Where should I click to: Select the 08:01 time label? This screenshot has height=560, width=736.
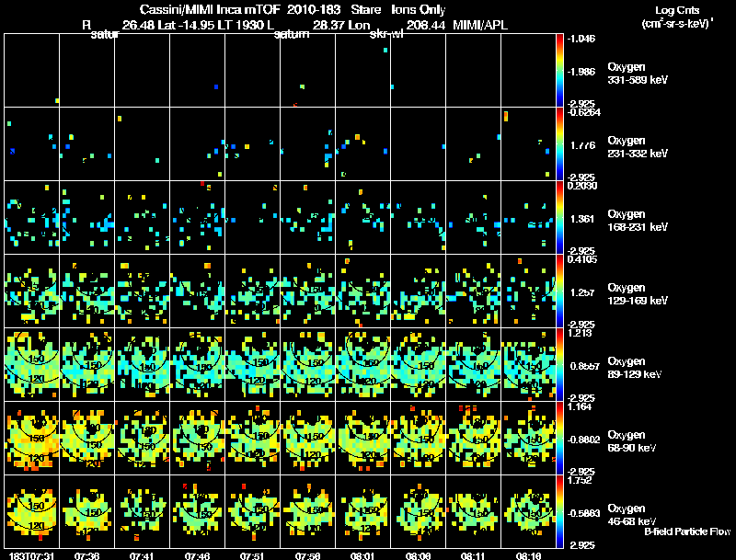coord(363,555)
